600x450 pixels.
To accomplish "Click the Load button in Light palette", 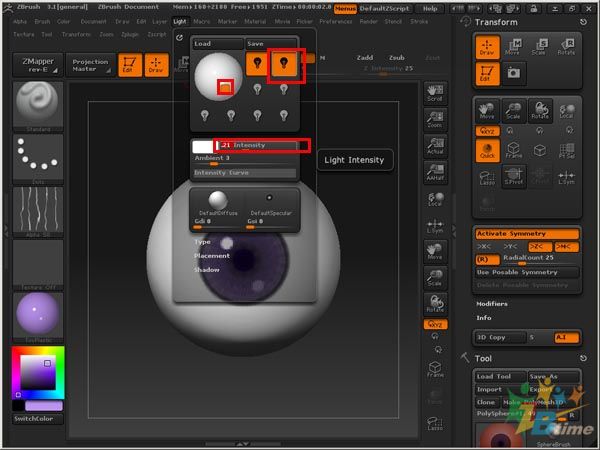I will 217,44.
